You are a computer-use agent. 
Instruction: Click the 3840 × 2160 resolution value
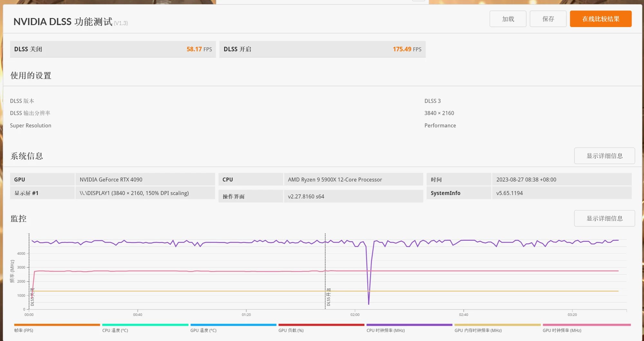coord(439,113)
